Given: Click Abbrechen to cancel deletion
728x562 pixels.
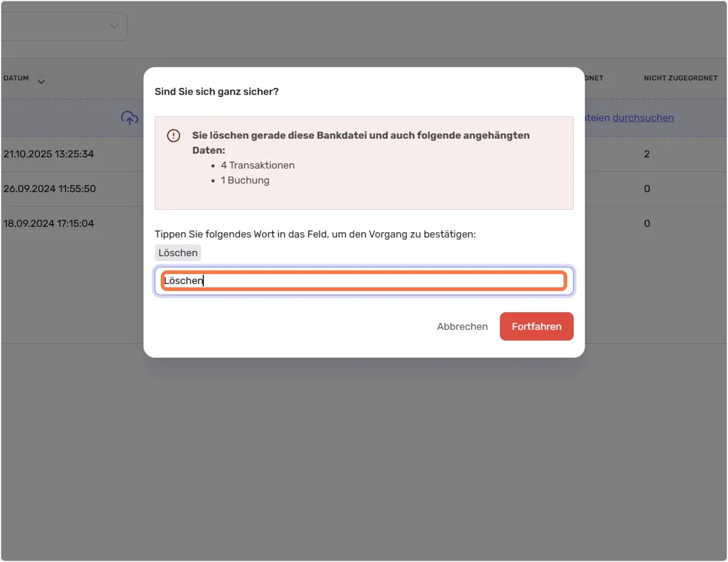Looking at the screenshot, I should (x=462, y=326).
